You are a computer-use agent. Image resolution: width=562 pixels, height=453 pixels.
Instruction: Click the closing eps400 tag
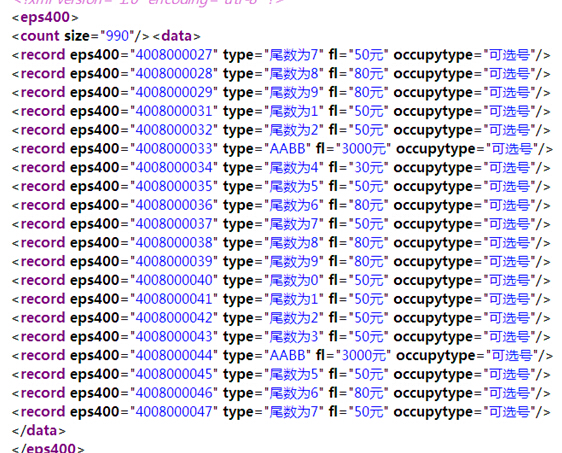click(x=48, y=448)
